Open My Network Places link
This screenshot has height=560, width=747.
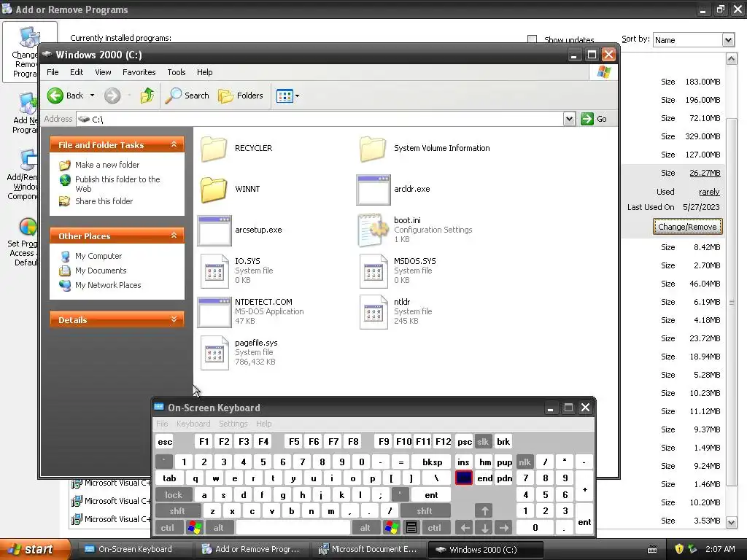coord(108,285)
